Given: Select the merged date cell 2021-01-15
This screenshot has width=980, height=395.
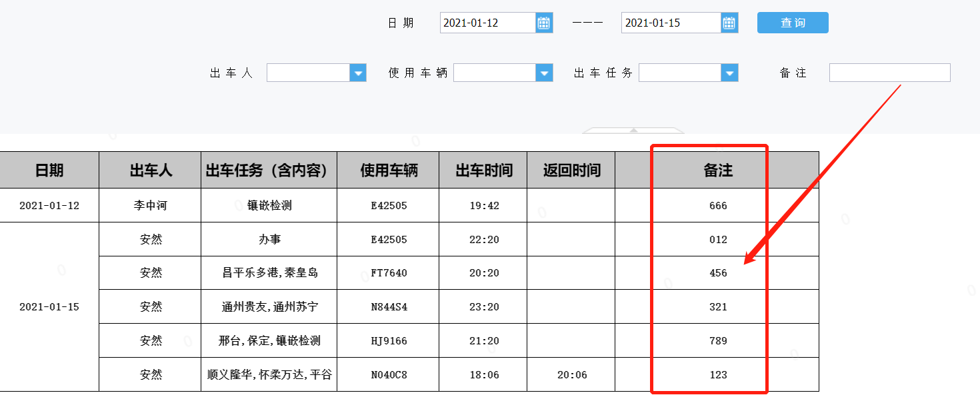Looking at the screenshot, I should pyautogui.click(x=49, y=307).
